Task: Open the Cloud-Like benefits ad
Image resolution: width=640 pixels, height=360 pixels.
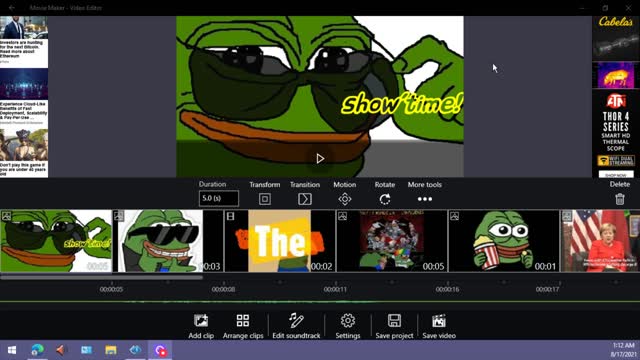Action: click(24, 96)
